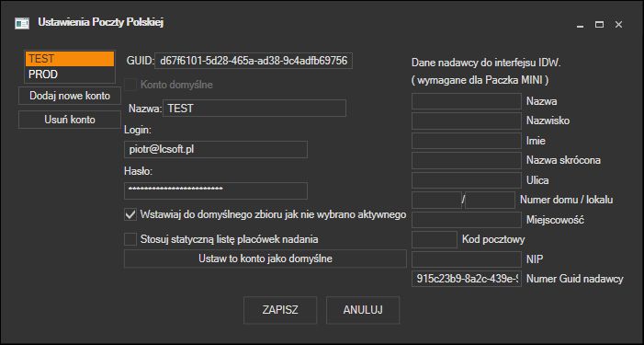
Task: Click the Nazwisko input field
Action: (x=467, y=121)
